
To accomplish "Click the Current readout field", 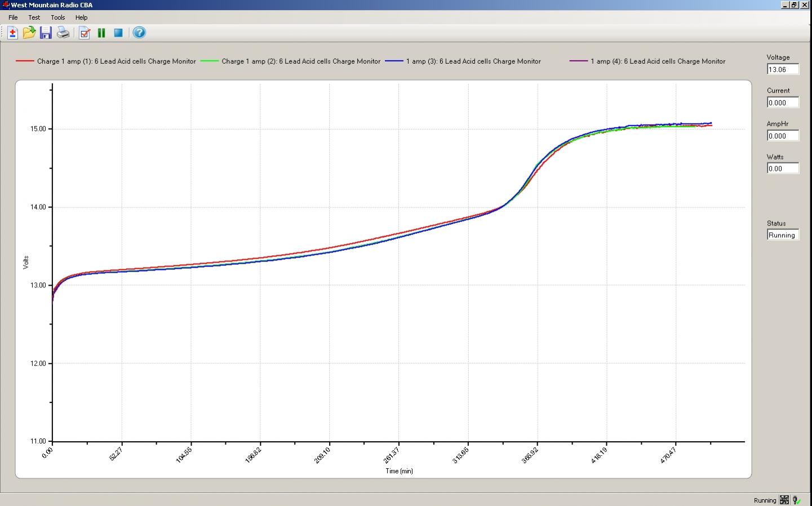I will (x=783, y=103).
